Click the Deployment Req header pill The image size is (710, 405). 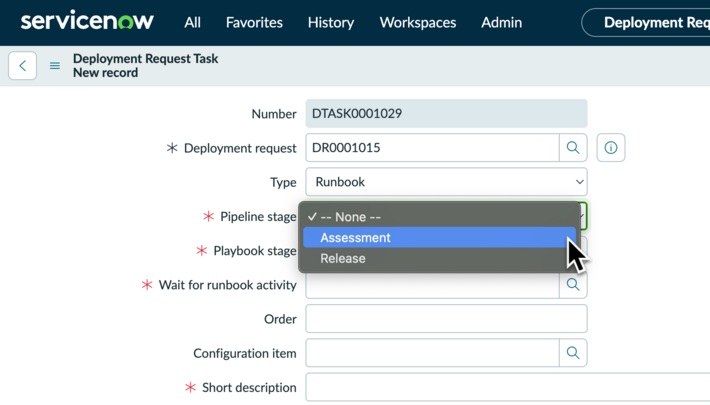tap(646, 22)
